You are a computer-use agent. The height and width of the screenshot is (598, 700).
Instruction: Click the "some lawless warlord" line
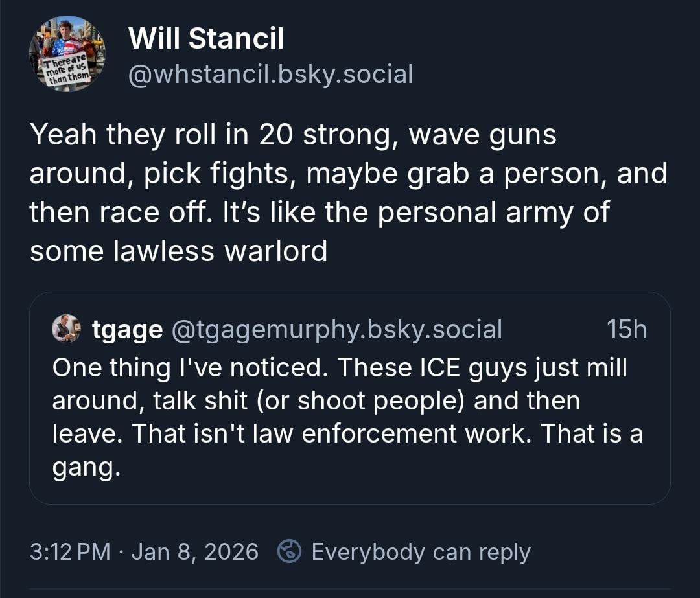point(178,250)
